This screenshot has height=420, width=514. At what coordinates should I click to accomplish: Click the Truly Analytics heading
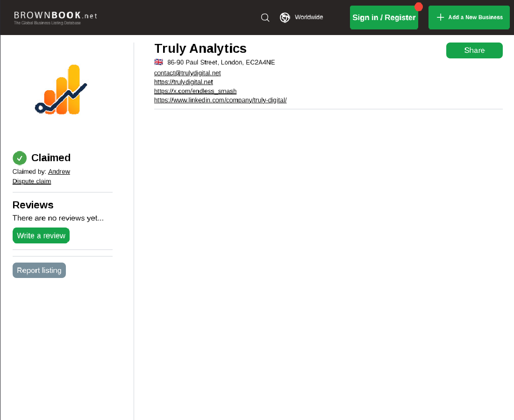(x=200, y=49)
